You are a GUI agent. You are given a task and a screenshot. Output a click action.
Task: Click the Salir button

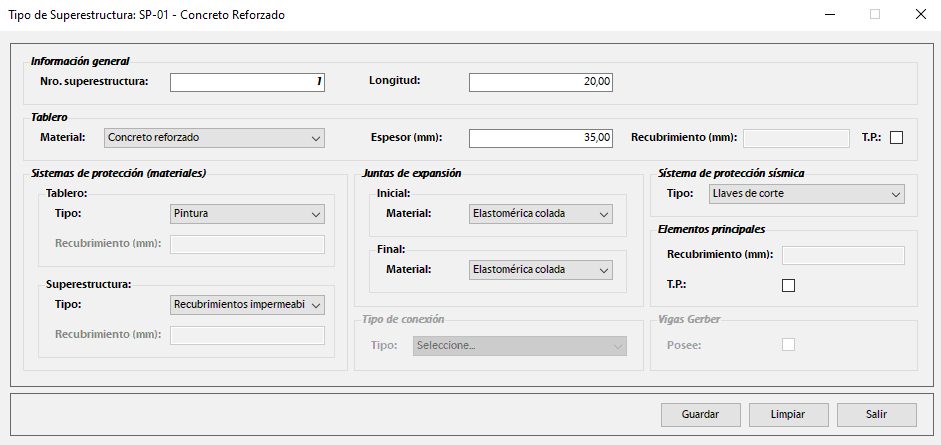[x=877, y=414]
